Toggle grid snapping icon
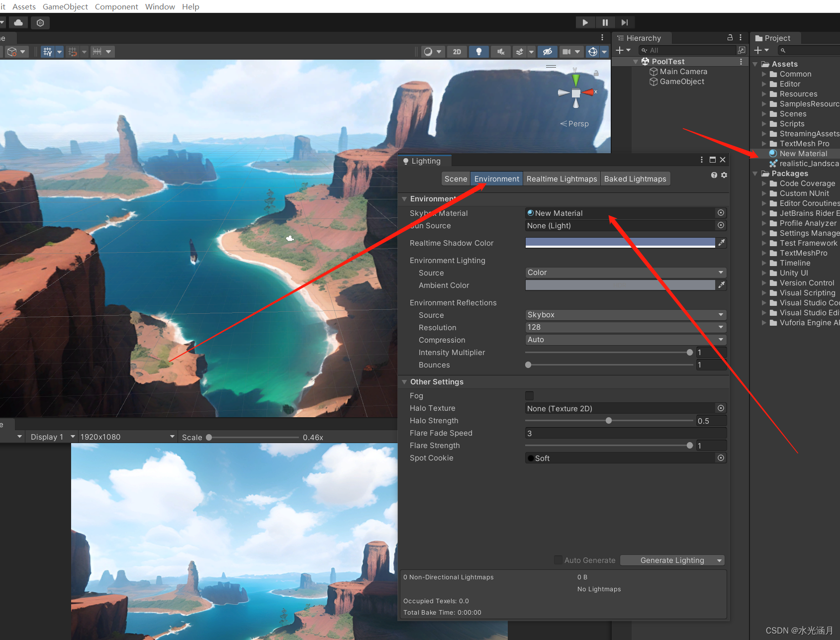 pos(73,52)
